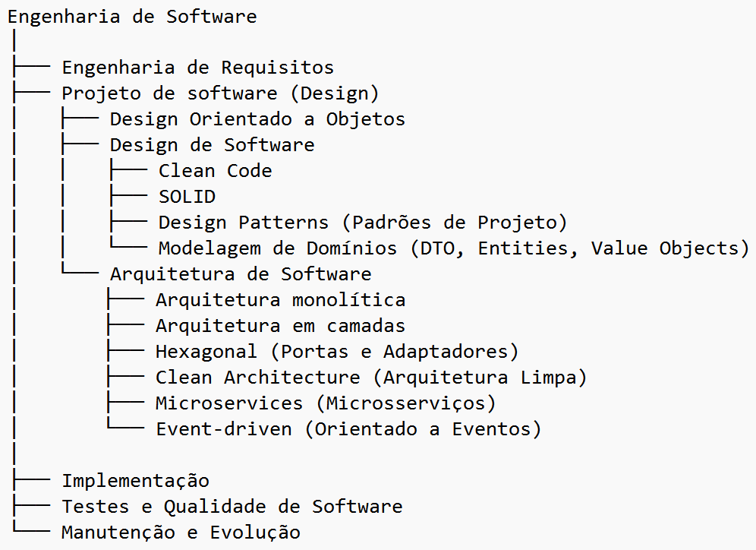Select Event-driven (Orientado a Eventos)

pyautogui.click(x=348, y=429)
